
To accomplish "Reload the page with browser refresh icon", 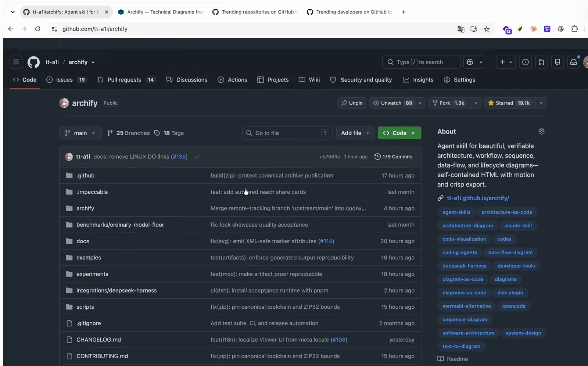I will tap(37, 29).
